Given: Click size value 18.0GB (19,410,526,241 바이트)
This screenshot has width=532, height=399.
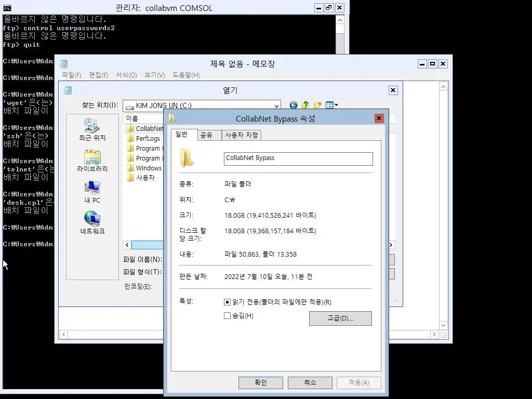Looking at the screenshot, I should 270,216.
